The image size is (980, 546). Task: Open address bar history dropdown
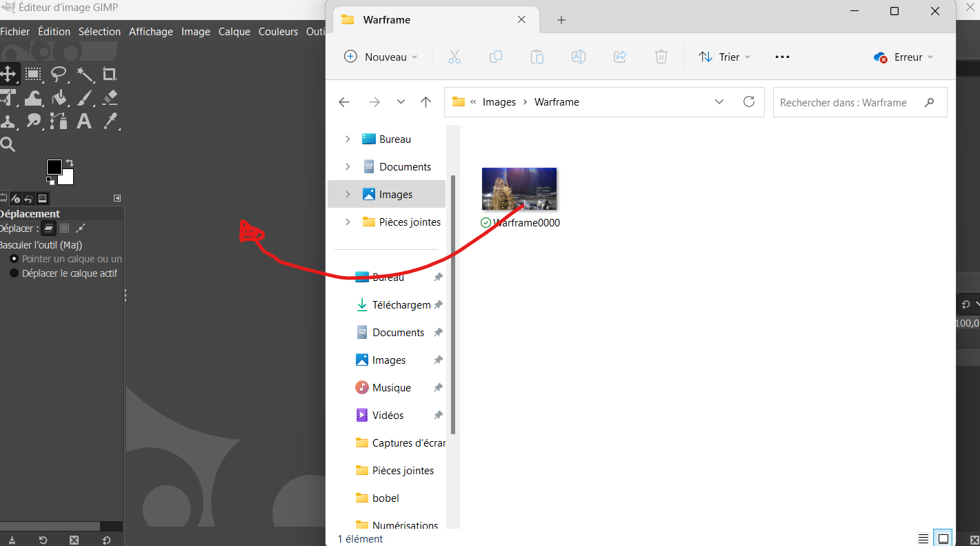719,101
